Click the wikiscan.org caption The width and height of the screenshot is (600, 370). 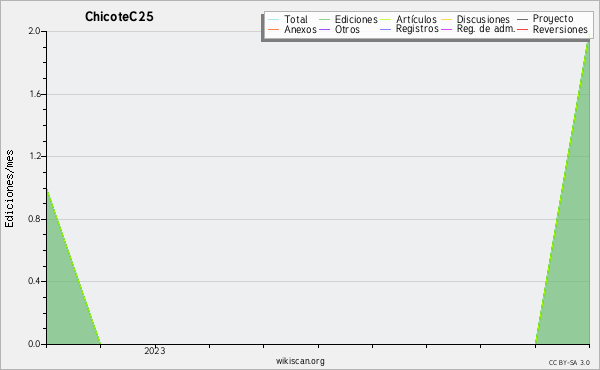[x=300, y=361]
